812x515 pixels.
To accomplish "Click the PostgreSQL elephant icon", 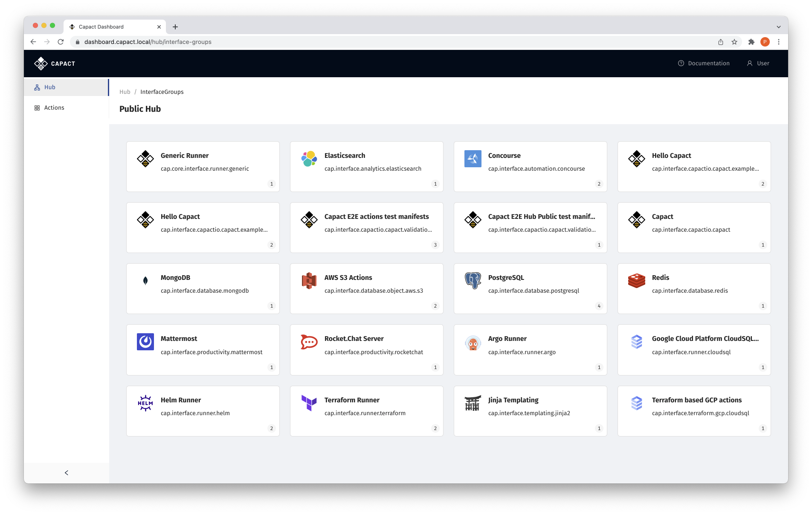I will 473,281.
